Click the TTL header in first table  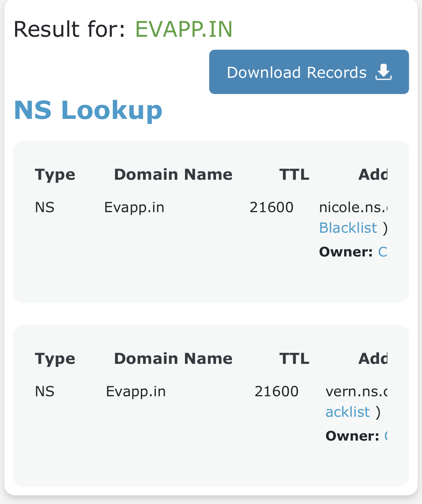coord(294,175)
